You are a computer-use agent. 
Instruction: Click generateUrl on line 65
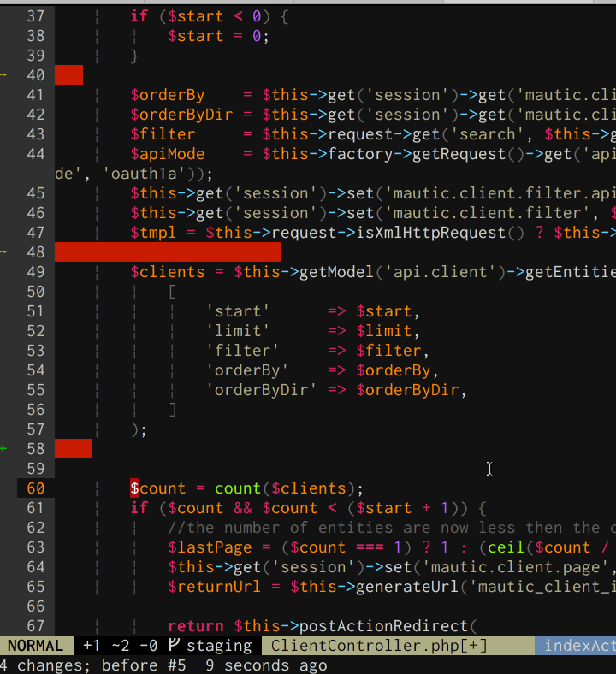coord(407,587)
